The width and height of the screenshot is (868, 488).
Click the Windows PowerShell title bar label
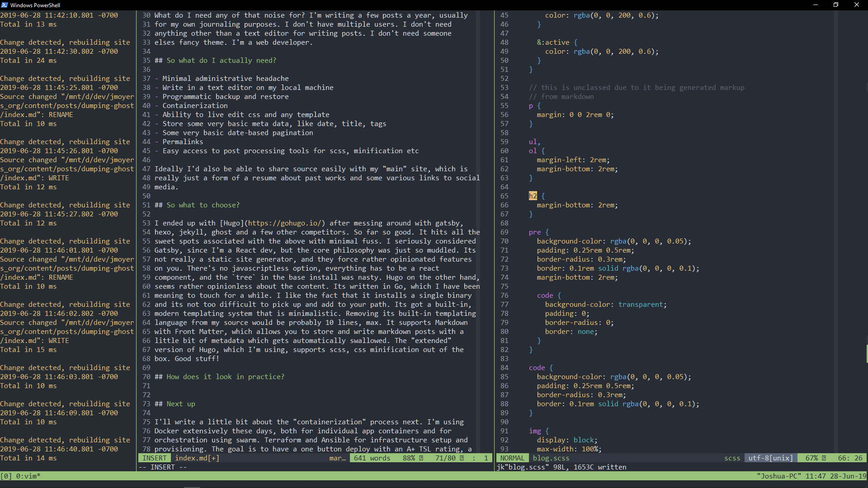[x=35, y=5]
